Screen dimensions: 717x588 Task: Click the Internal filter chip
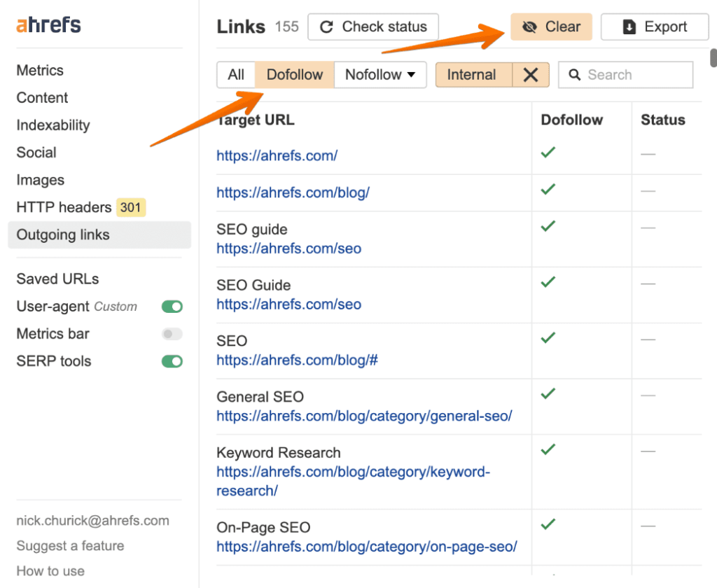pos(473,74)
